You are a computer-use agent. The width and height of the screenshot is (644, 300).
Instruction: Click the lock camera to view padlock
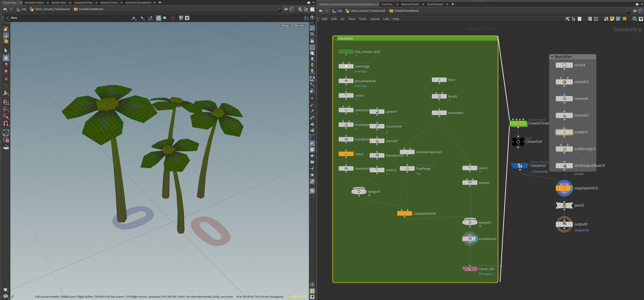(312, 41)
